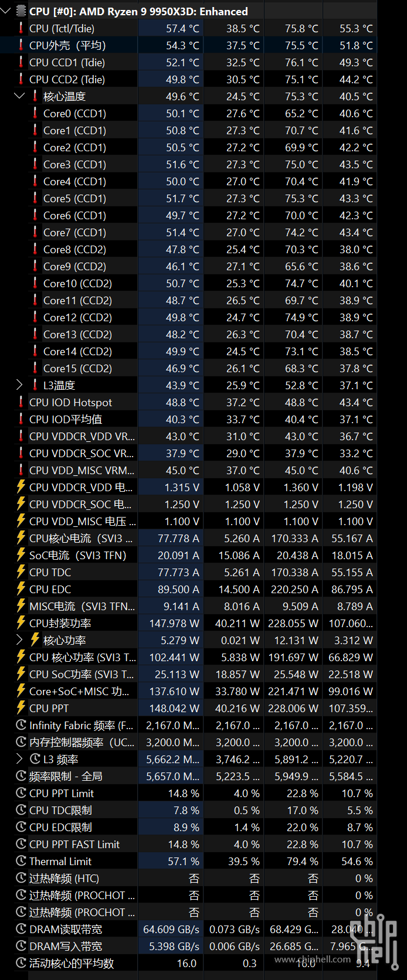Click the 57.4 °C current value of CPU Tctl/Tdie
This screenshot has height=980, width=407.
click(182, 28)
